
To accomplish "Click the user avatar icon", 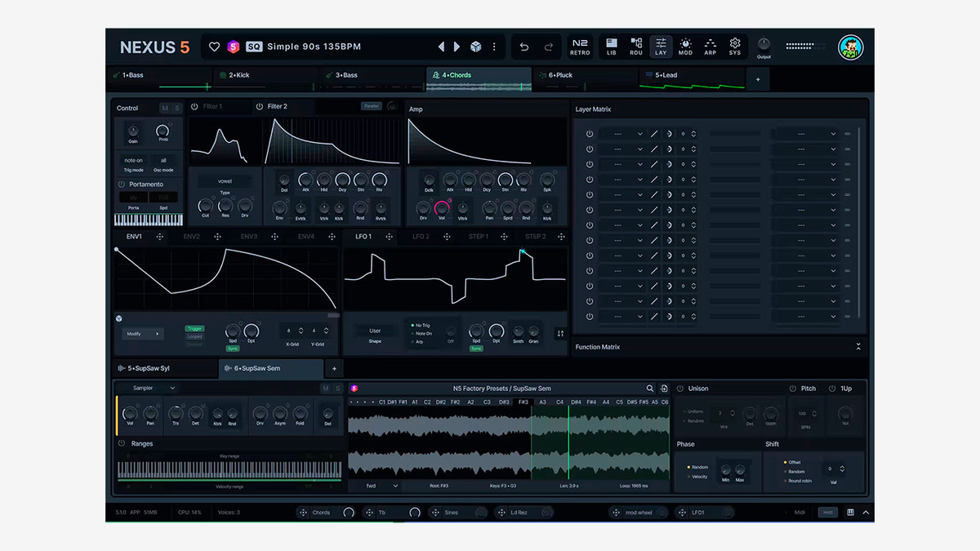I will [x=851, y=47].
